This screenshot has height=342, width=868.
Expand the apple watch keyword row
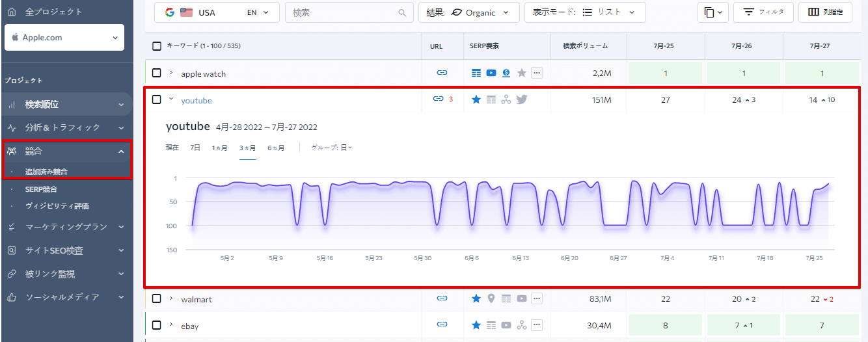(171, 73)
